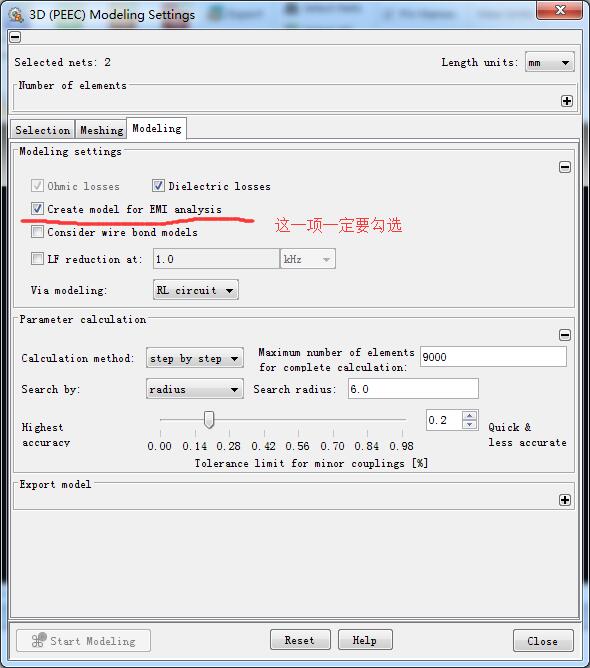Image resolution: width=590 pixels, height=668 pixels.
Task: Expand the Number of elements section
Action: pos(566,101)
